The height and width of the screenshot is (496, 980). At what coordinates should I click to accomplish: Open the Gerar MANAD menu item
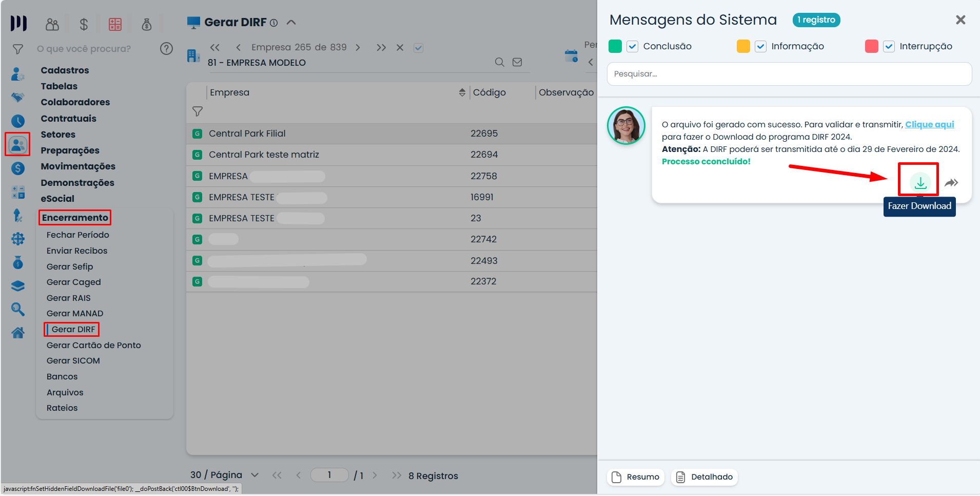[x=75, y=313]
